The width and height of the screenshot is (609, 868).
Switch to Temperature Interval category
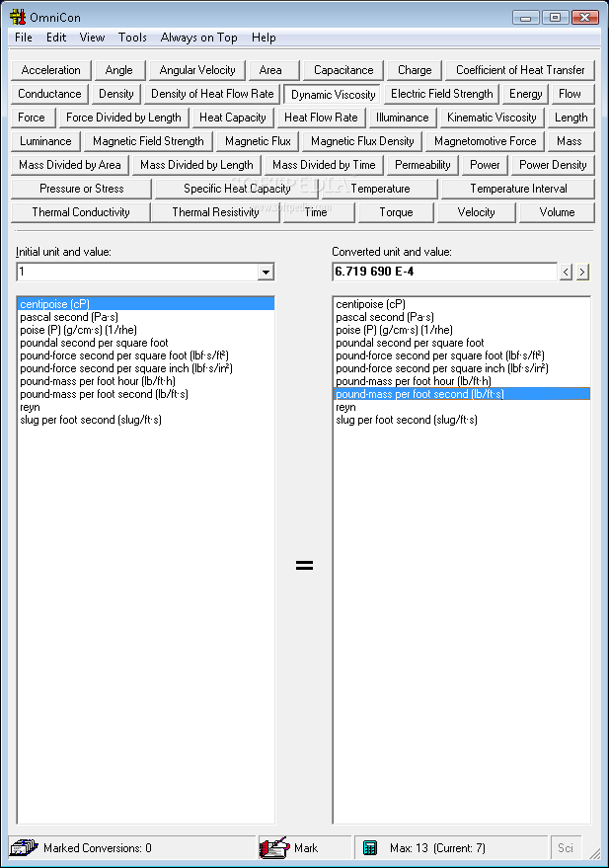click(x=518, y=190)
